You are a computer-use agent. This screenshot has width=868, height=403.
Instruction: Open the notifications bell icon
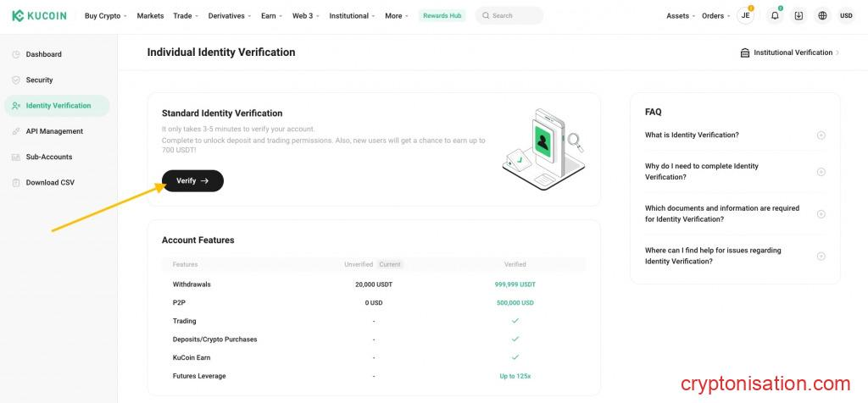tap(774, 15)
